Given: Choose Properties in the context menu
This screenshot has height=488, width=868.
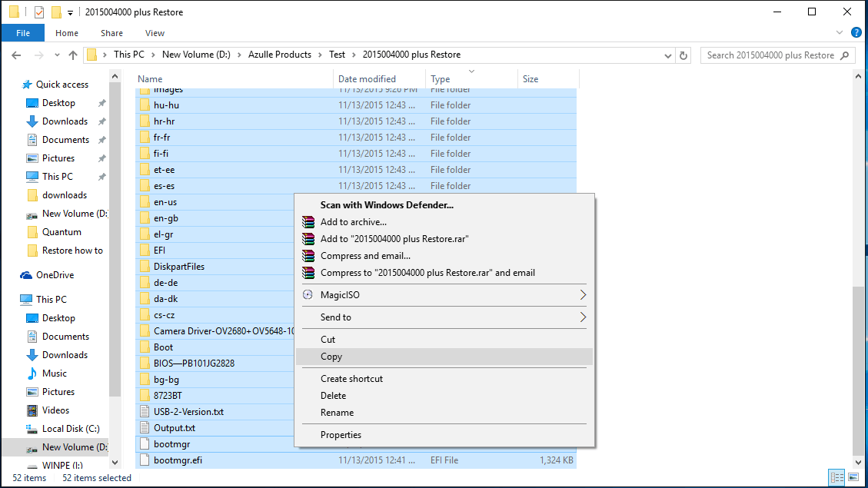Looking at the screenshot, I should point(341,435).
